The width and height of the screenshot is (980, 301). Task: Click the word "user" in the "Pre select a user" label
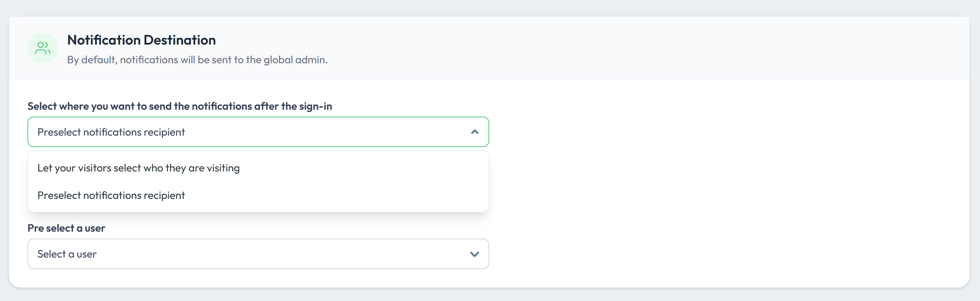(x=95, y=228)
